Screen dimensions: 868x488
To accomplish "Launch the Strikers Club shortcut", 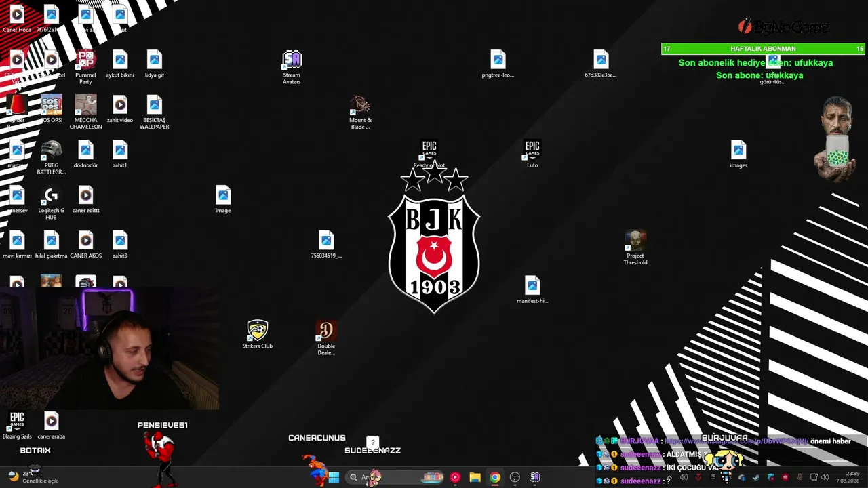I will (258, 335).
